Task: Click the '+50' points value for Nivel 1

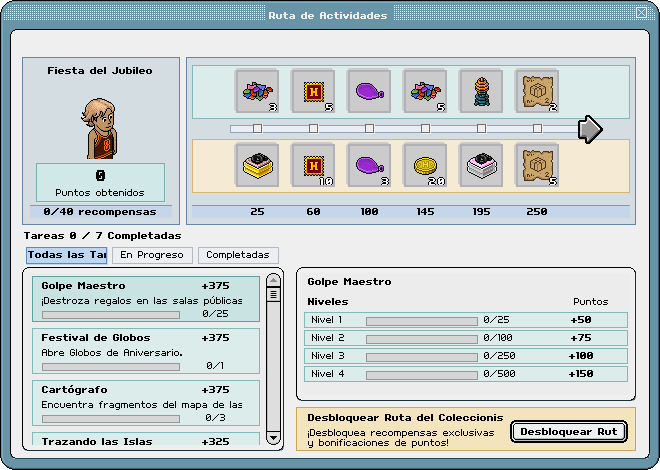Action: pos(581,320)
